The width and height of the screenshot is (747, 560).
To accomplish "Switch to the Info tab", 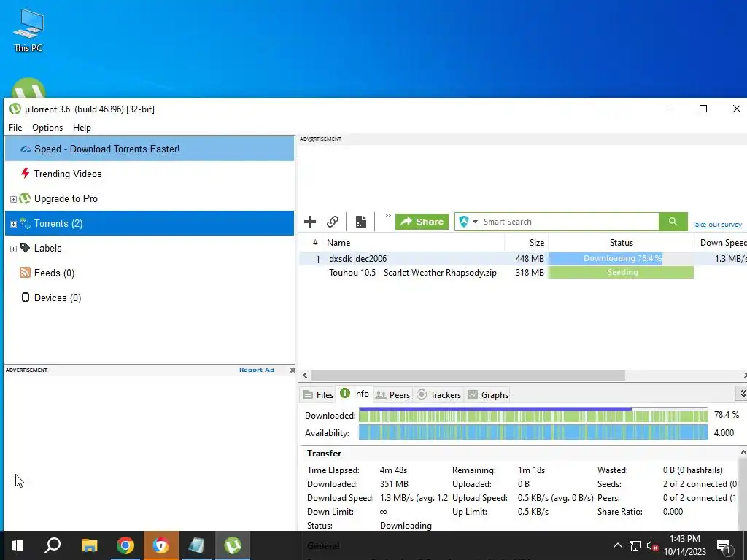I will click(355, 394).
